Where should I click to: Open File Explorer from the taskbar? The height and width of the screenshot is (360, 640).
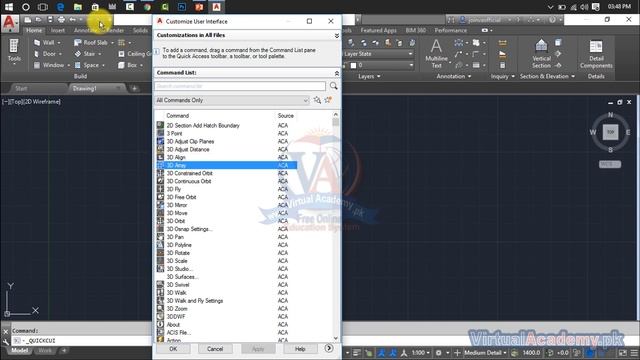point(78,7)
